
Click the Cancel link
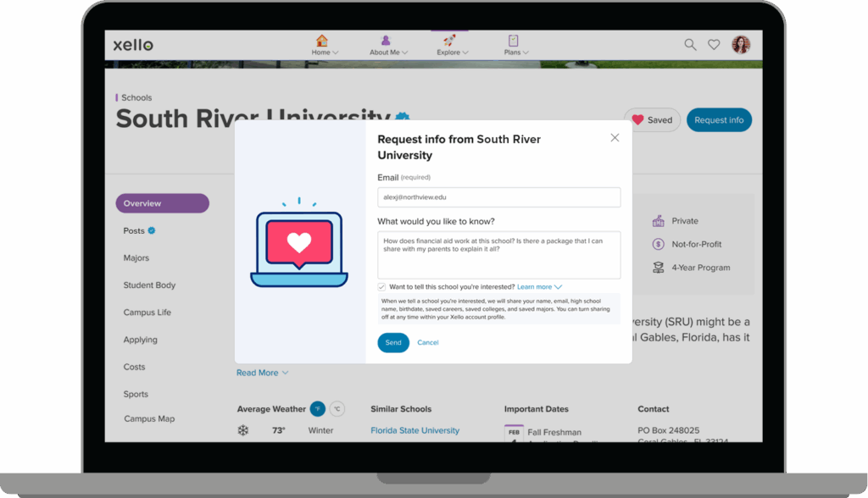tap(428, 343)
